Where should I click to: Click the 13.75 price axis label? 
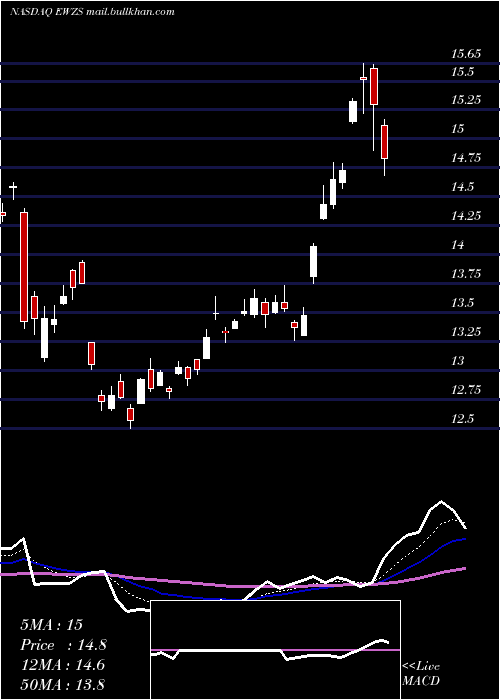(x=466, y=274)
